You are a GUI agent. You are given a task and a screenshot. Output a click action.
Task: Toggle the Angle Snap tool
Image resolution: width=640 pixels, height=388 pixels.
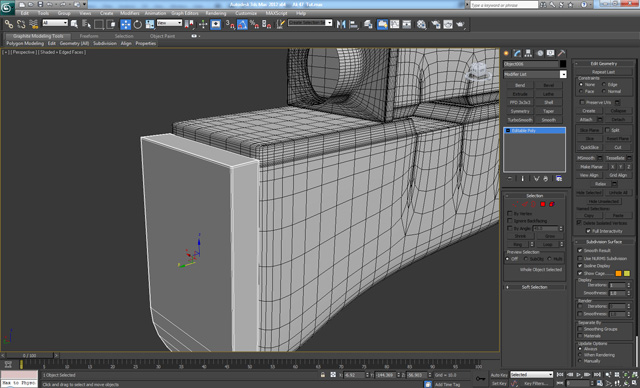[x=242, y=24]
